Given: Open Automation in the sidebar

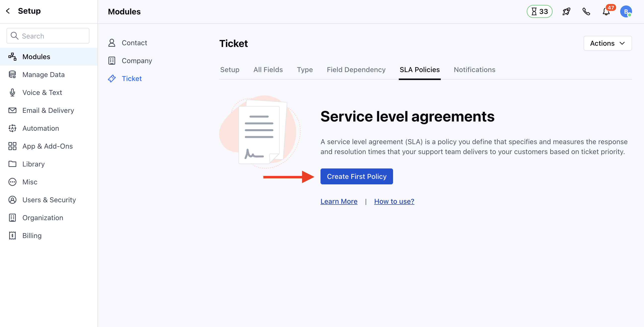Looking at the screenshot, I should [x=40, y=128].
